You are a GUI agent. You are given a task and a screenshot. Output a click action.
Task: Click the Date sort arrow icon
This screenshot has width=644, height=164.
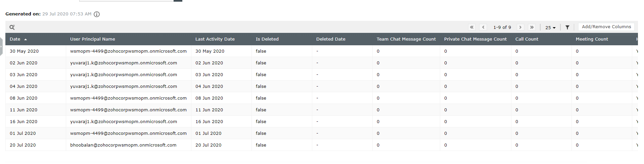pos(26,39)
